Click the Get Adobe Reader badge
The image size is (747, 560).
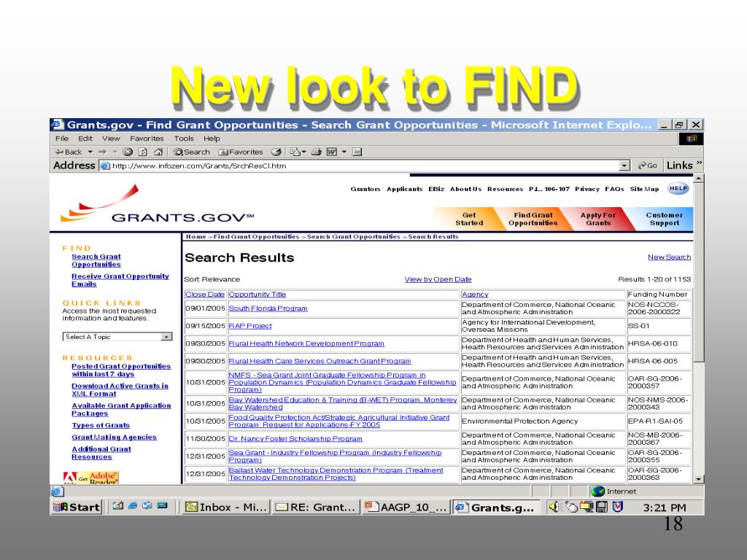point(90,478)
